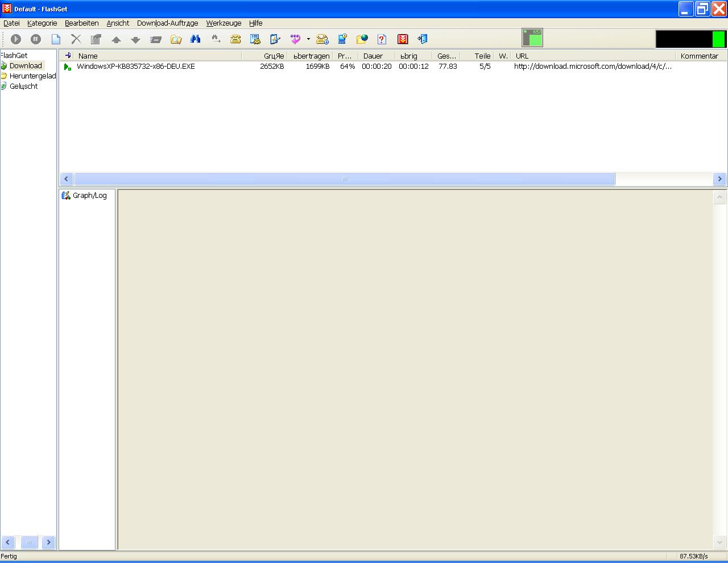Image resolution: width=728 pixels, height=563 pixels.
Task: Click the computer with clock icon
Action: point(342,39)
